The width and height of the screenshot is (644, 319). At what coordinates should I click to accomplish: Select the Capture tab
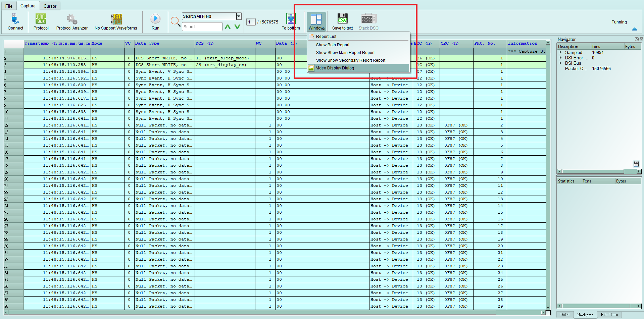(28, 6)
